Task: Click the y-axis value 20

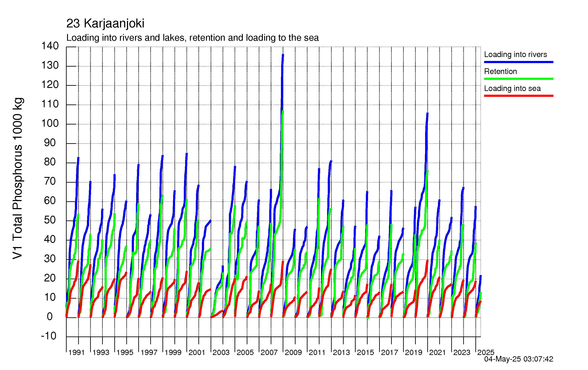Action: coord(50,278)
